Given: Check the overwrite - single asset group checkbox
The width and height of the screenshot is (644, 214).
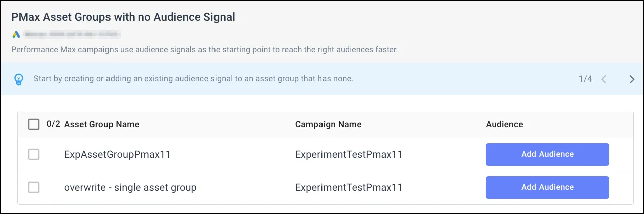Looking at the screenshot, I should click(x=34, y=187).
